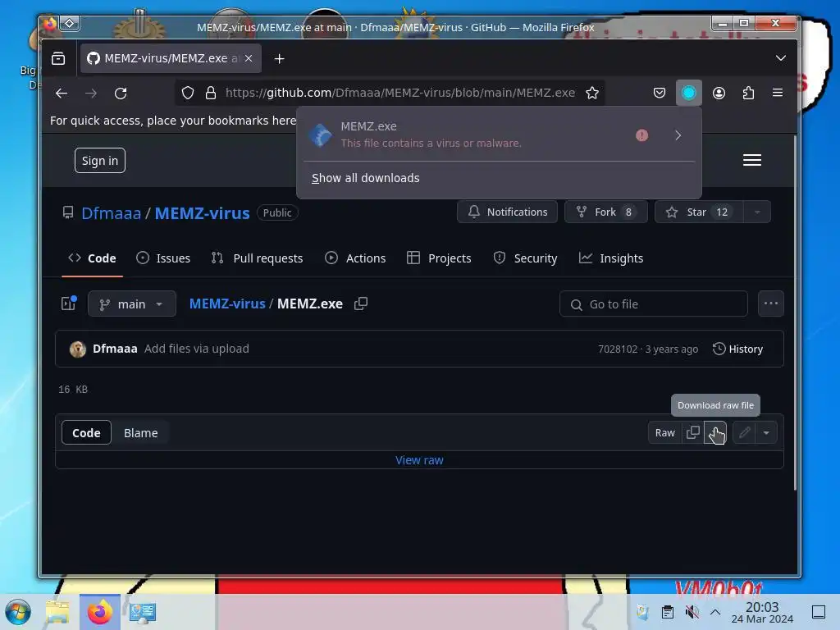Click the muted volume tray icon

pyautogui.click(x=692, y=612)
